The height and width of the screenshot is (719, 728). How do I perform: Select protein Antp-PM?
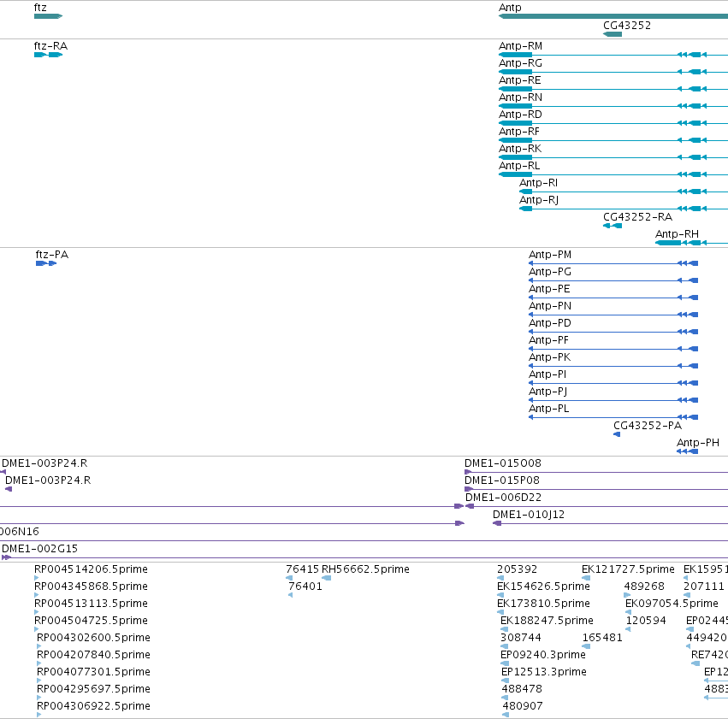pyautogui.click(x=550, y=255)
